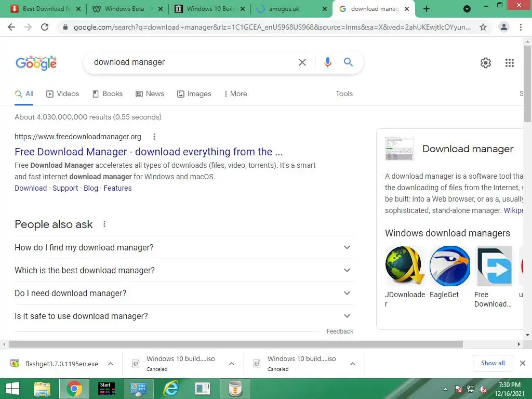Screen dimensions: 532x399
Task: Close the amogus.uk tab
Action: (x=325, y=9)
